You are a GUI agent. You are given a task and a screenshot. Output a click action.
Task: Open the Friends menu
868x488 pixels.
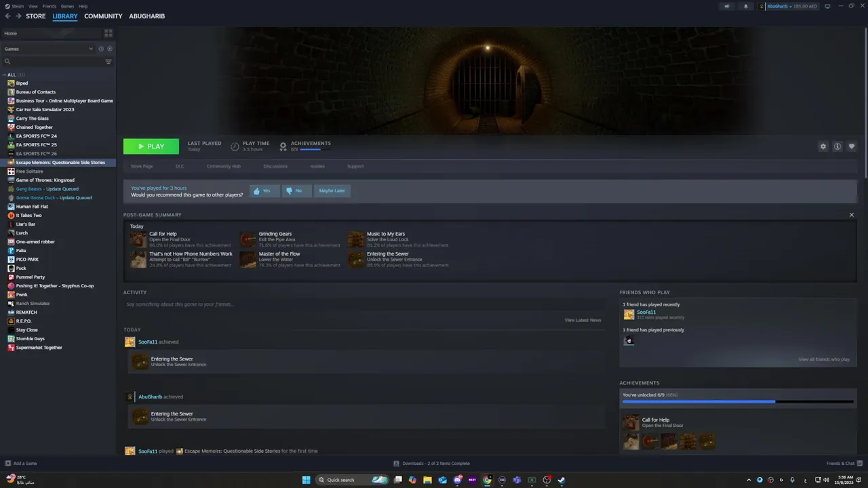[50, 6]
